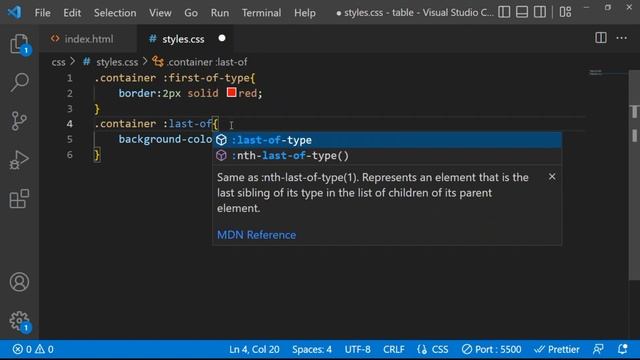Open the MDN Reference link
This screenshot has width=640, height=360.
256,235
